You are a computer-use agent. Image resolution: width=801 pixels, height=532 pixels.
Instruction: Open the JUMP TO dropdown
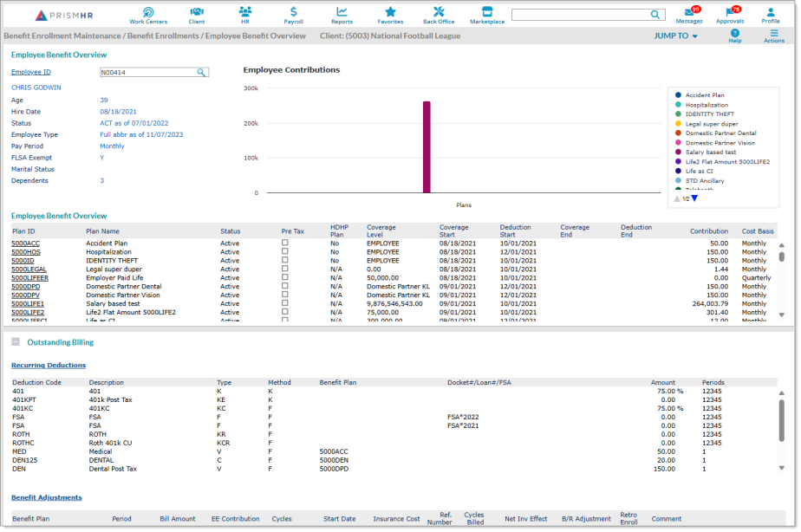coord(675,36)
